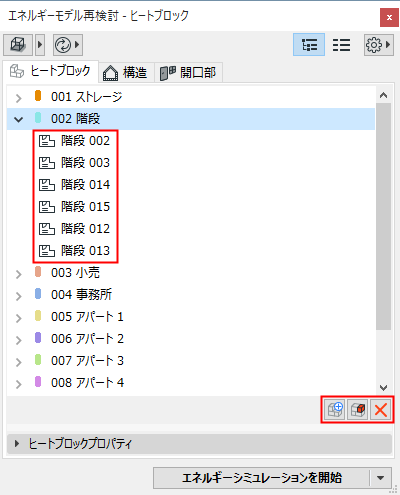
Task: Click the zone icon beside 階段 014
Action: [47, 185]
